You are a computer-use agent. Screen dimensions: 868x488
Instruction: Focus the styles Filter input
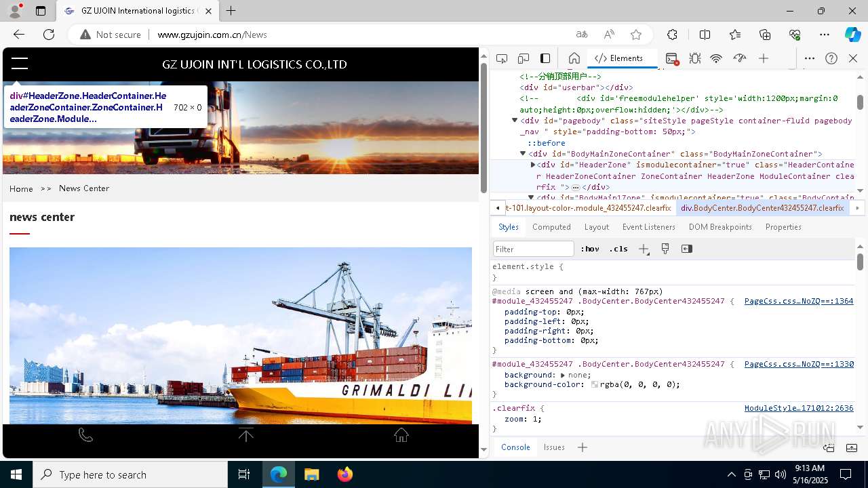click(534, 249)
